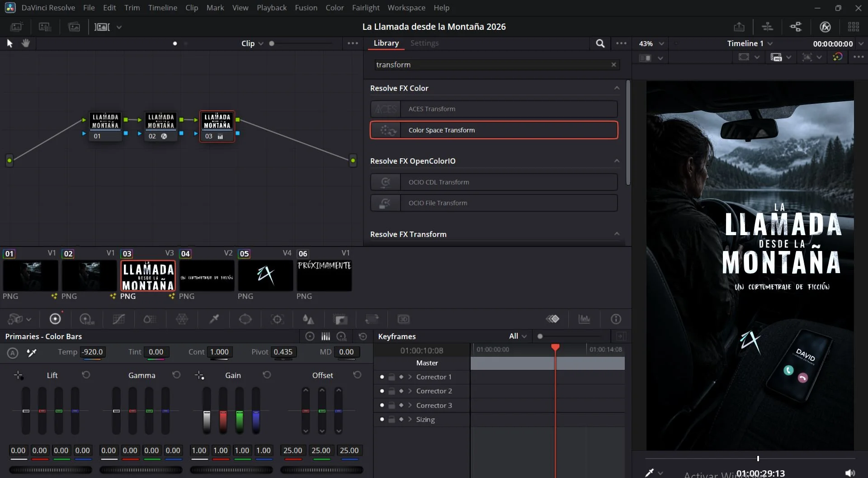Show the Scopes panel
Screen dimensions: 868x478
585,319
